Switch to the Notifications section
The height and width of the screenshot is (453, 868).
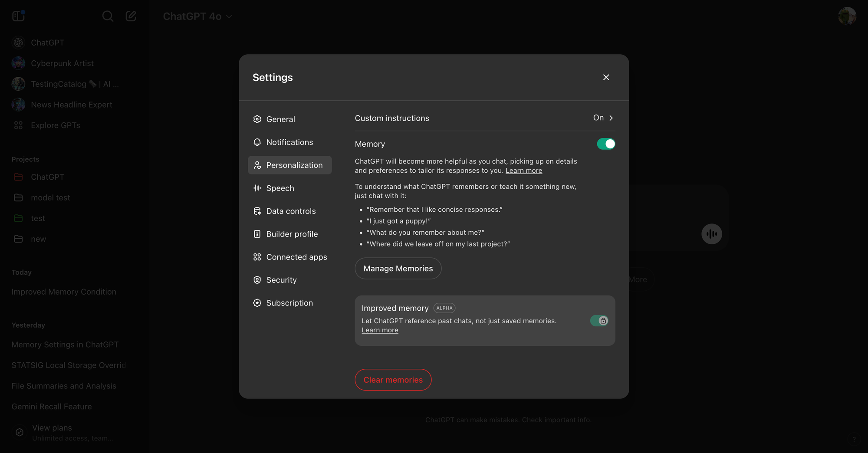point(289,142)
